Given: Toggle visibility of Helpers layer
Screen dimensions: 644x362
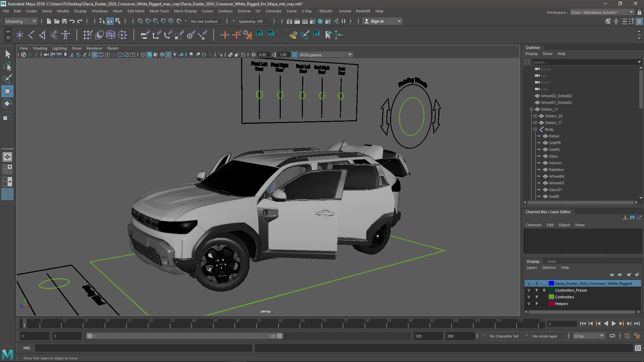Looking at the screenshot, I should tap(529, 304).
